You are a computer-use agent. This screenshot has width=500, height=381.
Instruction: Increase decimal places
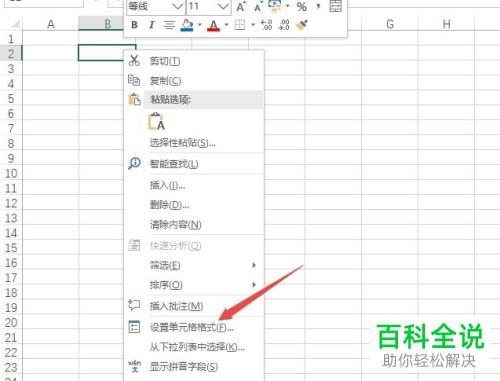click(266, 25)
